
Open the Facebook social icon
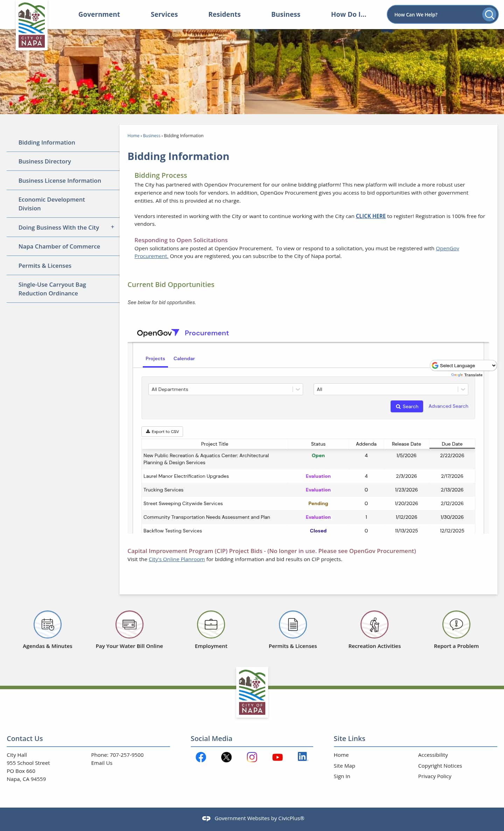(201, 757)
